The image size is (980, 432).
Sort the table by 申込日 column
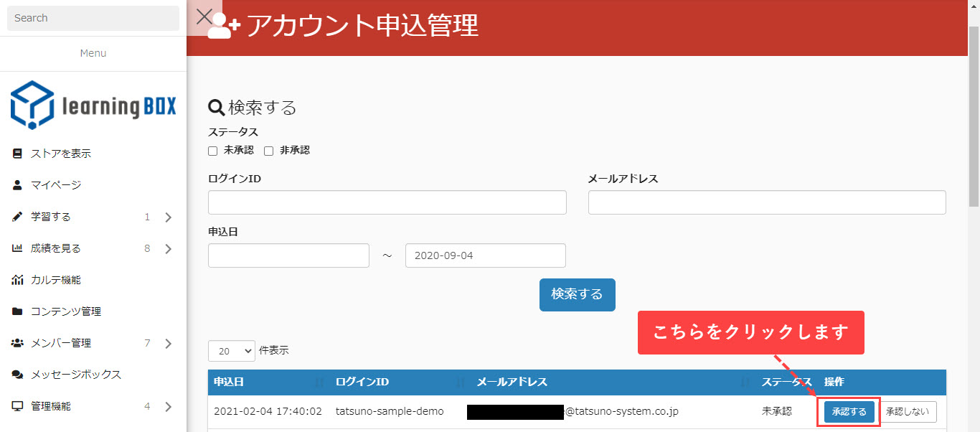319,382
